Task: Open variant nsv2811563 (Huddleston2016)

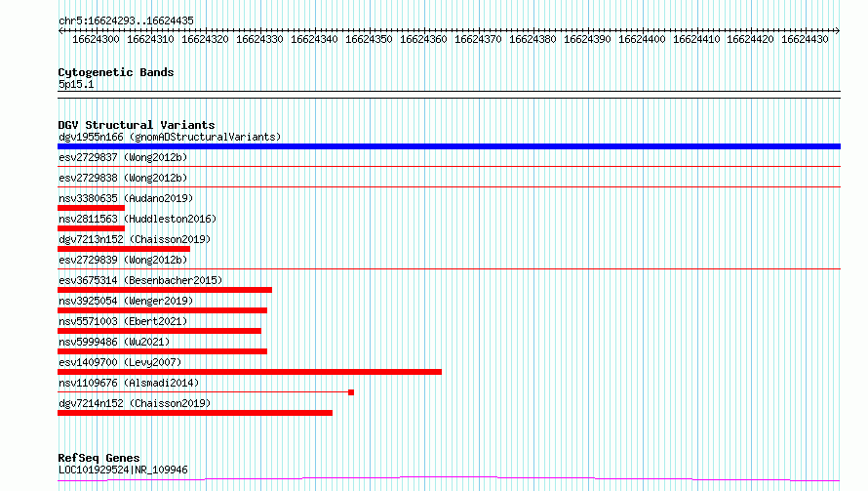Action: coord(138,219)
